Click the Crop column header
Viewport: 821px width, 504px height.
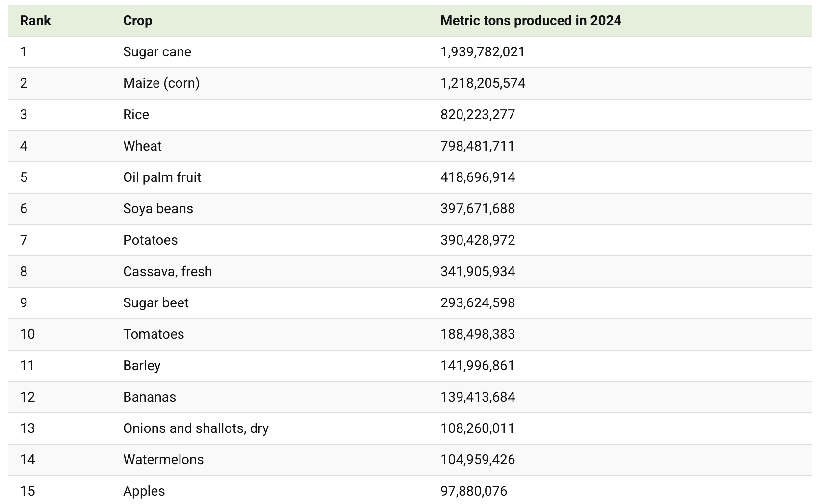(x=137, y=21)
